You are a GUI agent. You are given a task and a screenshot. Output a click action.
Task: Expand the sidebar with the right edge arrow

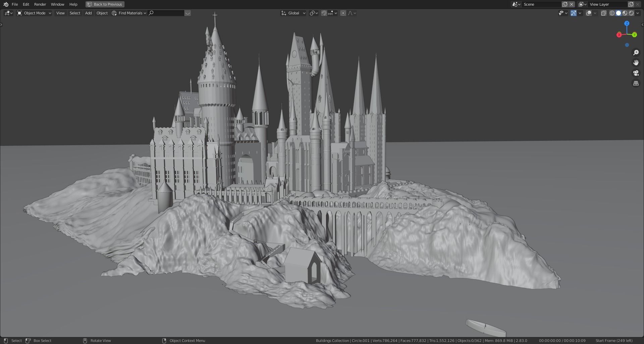click(642, 24)
